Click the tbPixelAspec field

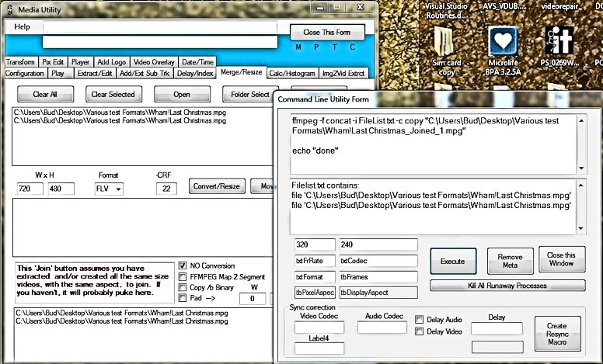tap(315, 293)
